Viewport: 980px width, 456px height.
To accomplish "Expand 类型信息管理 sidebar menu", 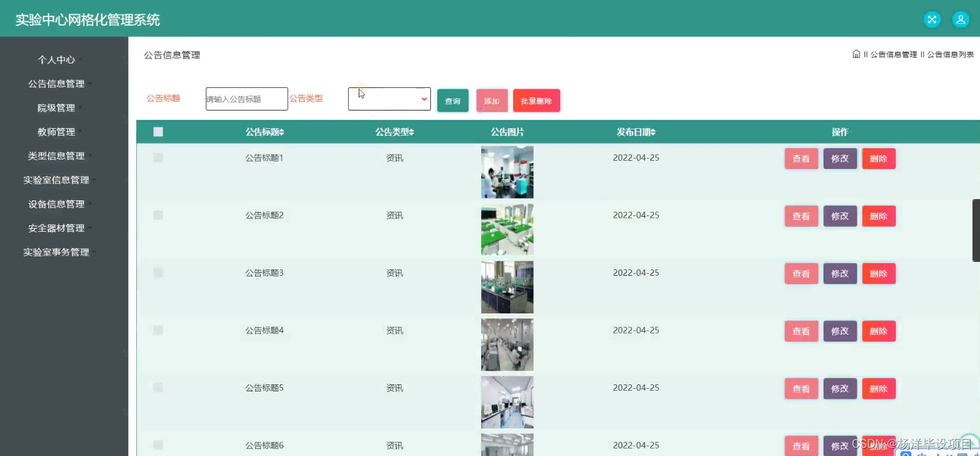I will coord(60,156).
